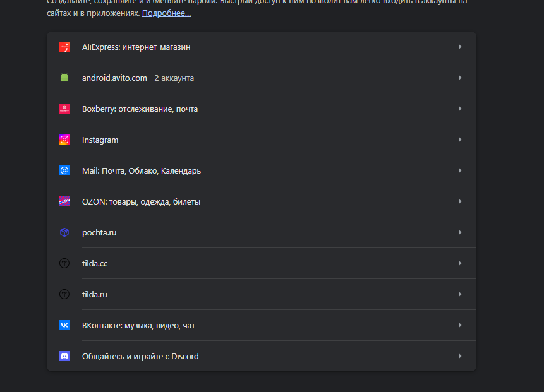Expand the android.avito.com entry arrow

click(x=460, y=78)
